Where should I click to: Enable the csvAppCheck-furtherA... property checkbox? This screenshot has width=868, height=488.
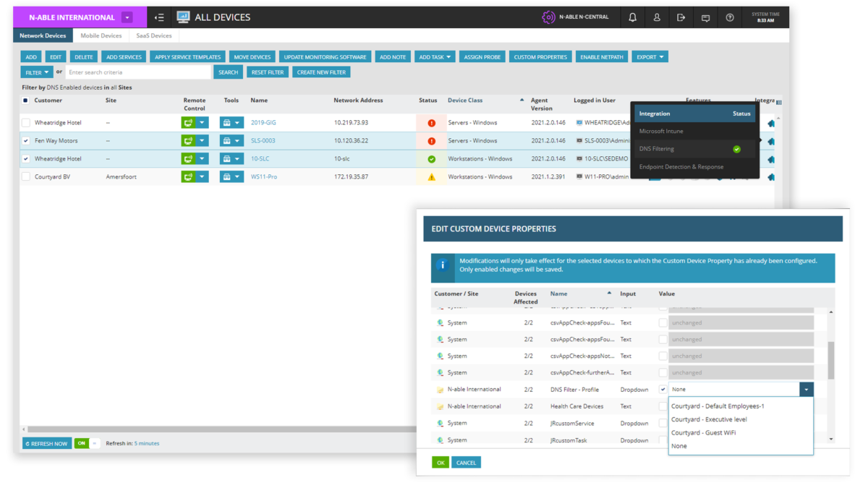click(663, 372)
